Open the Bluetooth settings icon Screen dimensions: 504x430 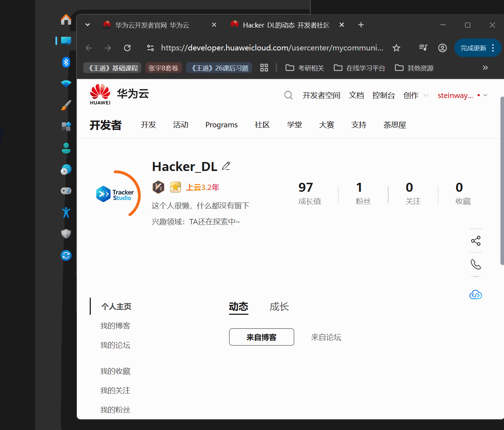(x=66, y=62)
